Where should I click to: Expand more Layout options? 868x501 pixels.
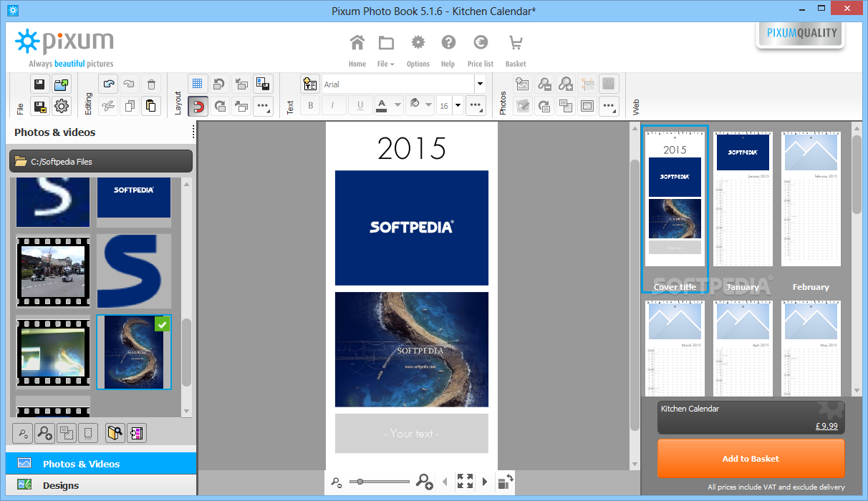[263, 107]
